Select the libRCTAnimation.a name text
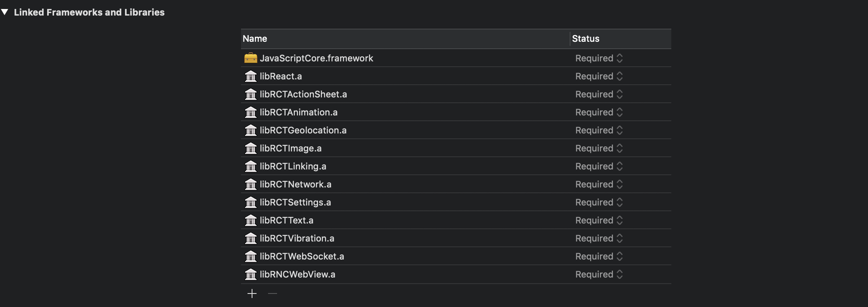 point(299,112)
